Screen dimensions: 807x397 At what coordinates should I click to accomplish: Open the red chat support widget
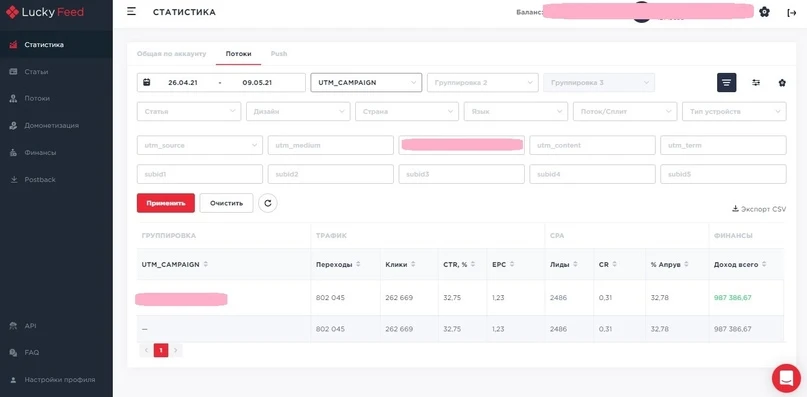pyautogui.click(x=786, y=378)
